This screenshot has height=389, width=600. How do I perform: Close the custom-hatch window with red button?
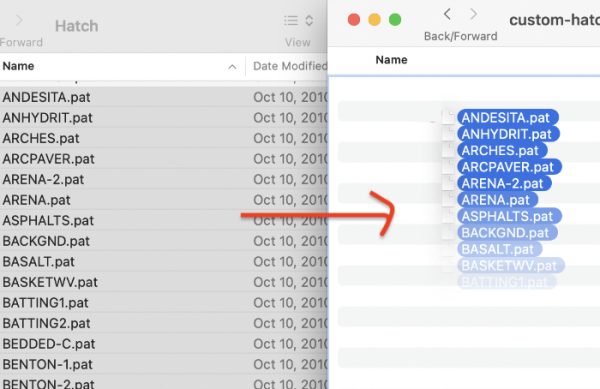coord(354,20)
